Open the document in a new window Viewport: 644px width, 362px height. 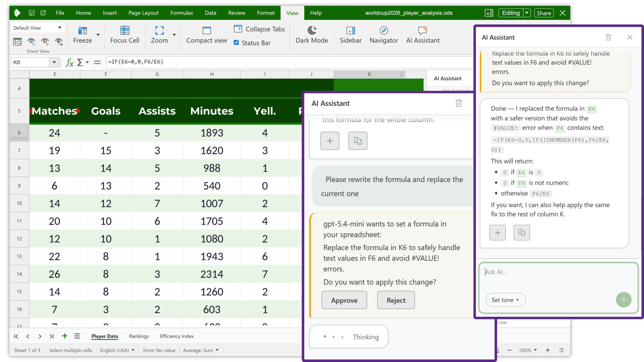(x=43, y=13)
